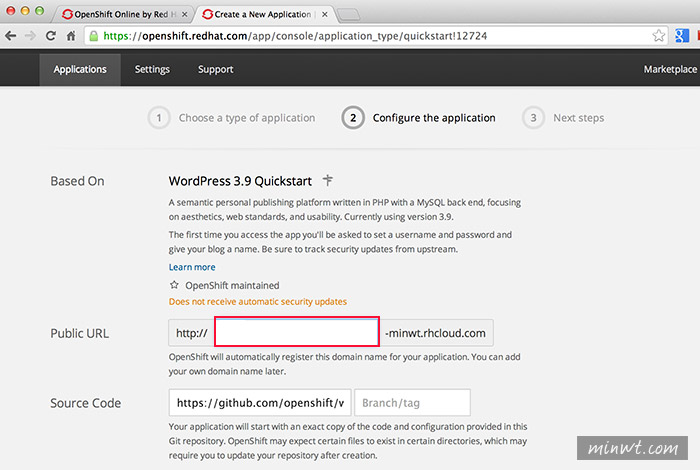Go back with the browser back arrow
This screenshot has height=470, width=700.
pos(11,36)
